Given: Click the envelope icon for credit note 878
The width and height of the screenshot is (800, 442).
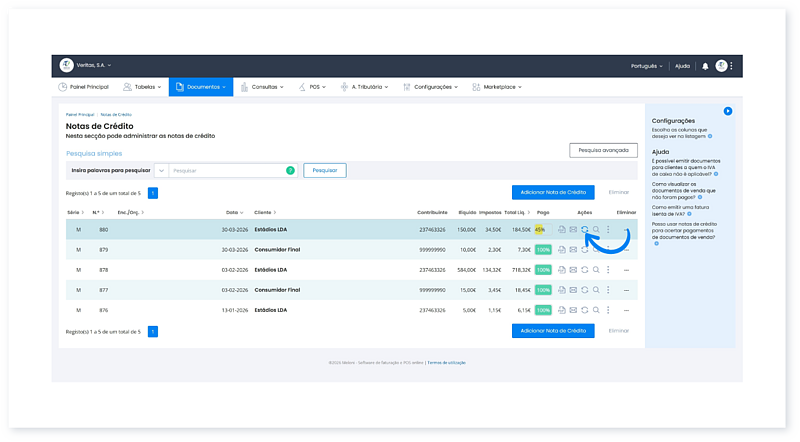Looking at the screenshot, I should click(573, 269).
